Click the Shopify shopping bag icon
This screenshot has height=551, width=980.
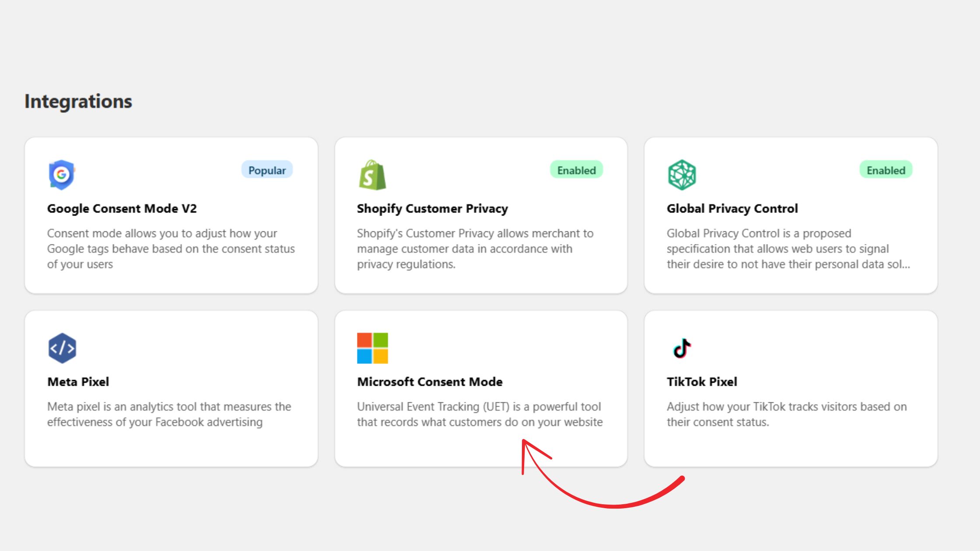click(x=372, y=175)
